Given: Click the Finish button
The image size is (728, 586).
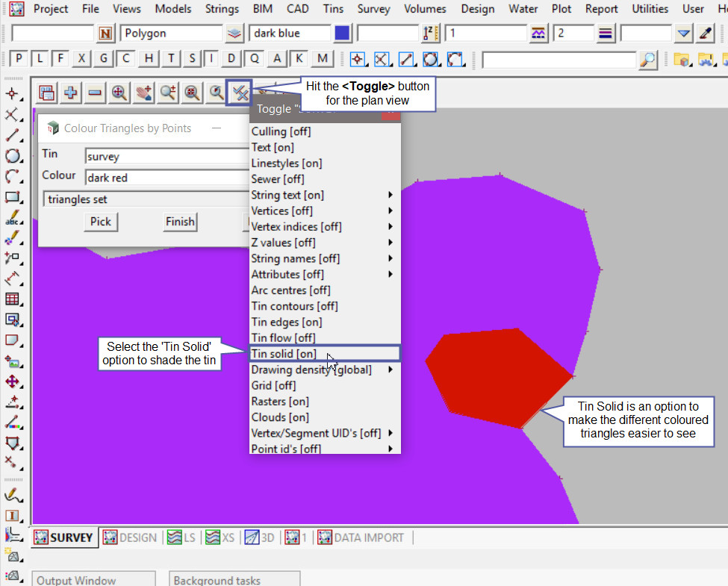Looking at the screenshot, I should [180, 222].
